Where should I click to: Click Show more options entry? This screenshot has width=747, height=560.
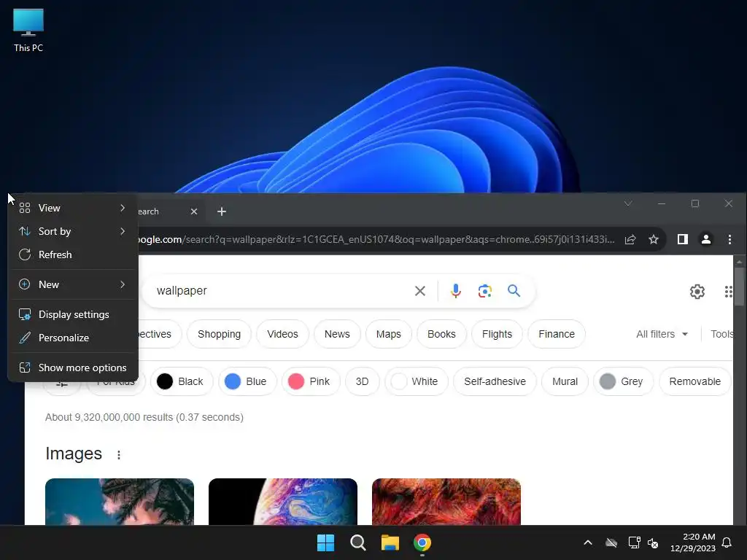[x=72, y=368]
